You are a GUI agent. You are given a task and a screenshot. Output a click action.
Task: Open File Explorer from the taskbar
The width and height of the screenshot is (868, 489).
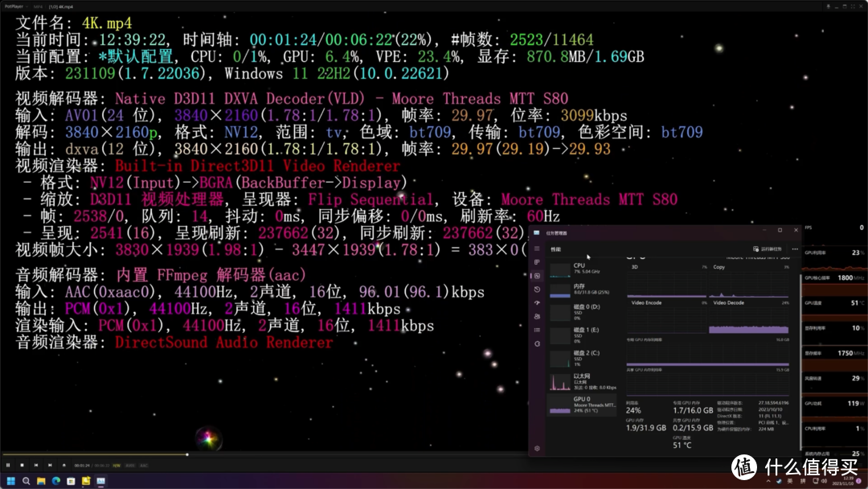coord(41,481)
